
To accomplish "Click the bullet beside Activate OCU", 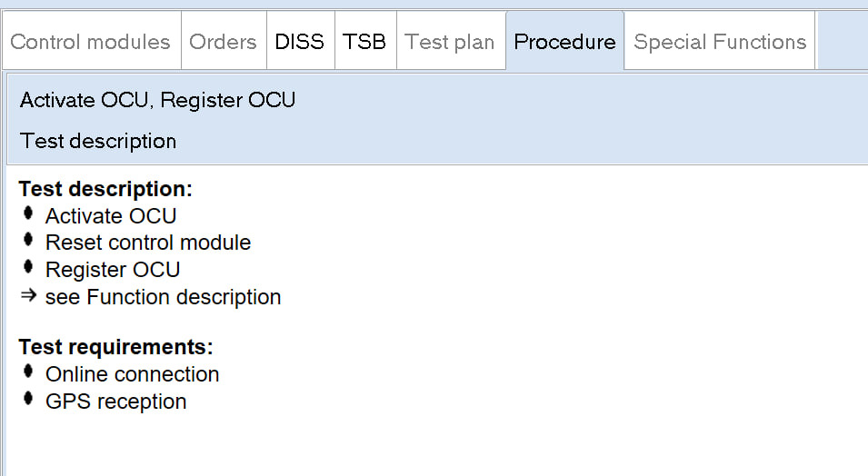I will (x=28, y=214).
